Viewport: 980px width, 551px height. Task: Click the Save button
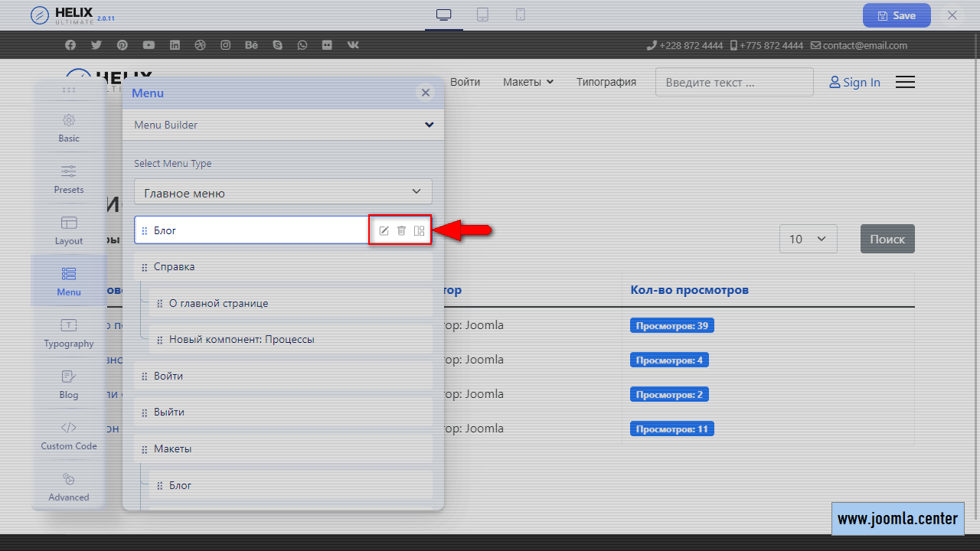pos(896,15)
